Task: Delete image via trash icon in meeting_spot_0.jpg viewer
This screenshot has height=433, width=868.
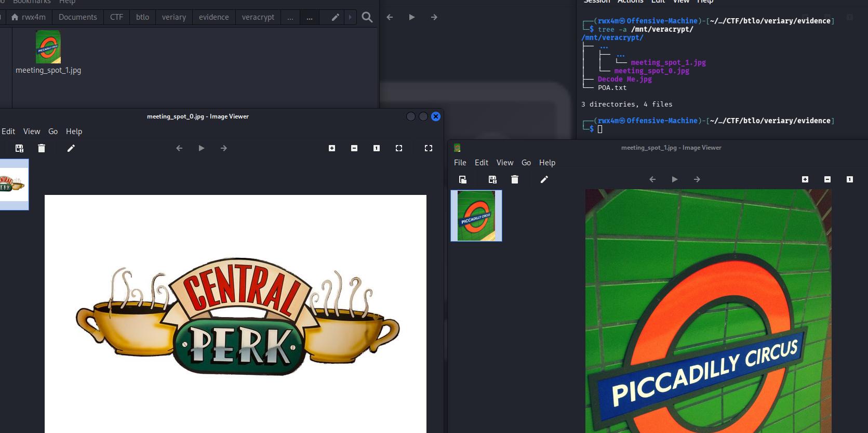Action: pos(42,148)
